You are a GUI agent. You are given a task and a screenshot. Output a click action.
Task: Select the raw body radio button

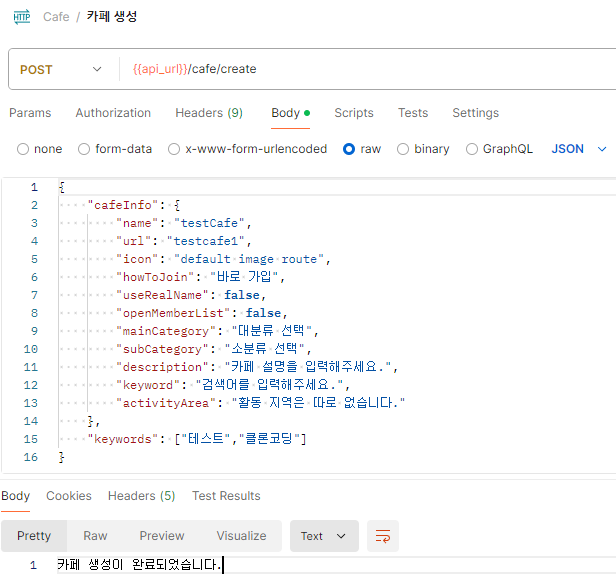click(x=349, y=149)
